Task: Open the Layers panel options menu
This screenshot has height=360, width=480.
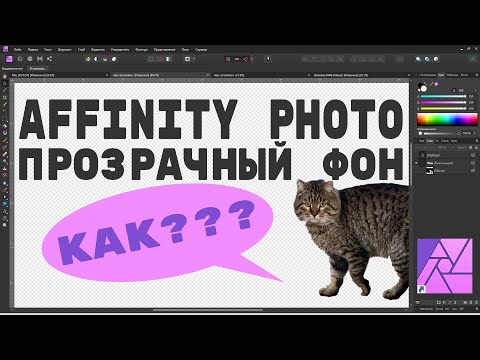Action: (476, 141)
